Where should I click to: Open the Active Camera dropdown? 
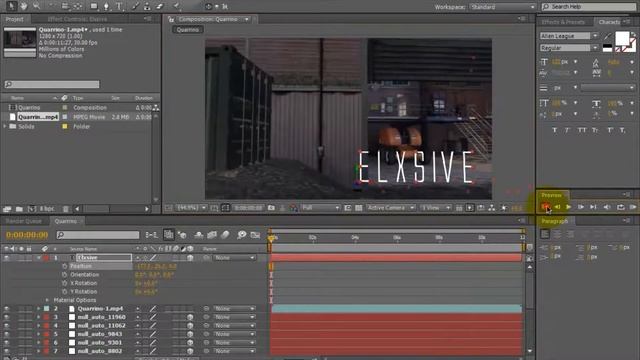point(390,208)
